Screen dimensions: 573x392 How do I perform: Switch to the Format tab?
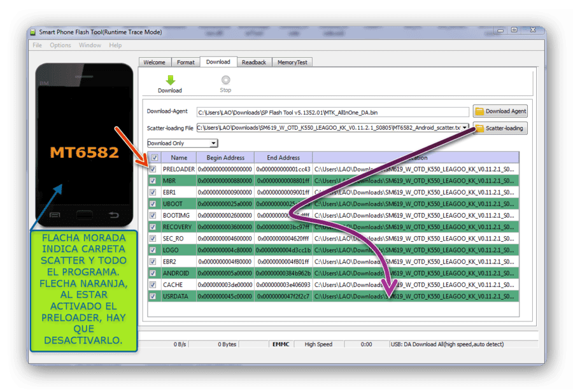186,62
